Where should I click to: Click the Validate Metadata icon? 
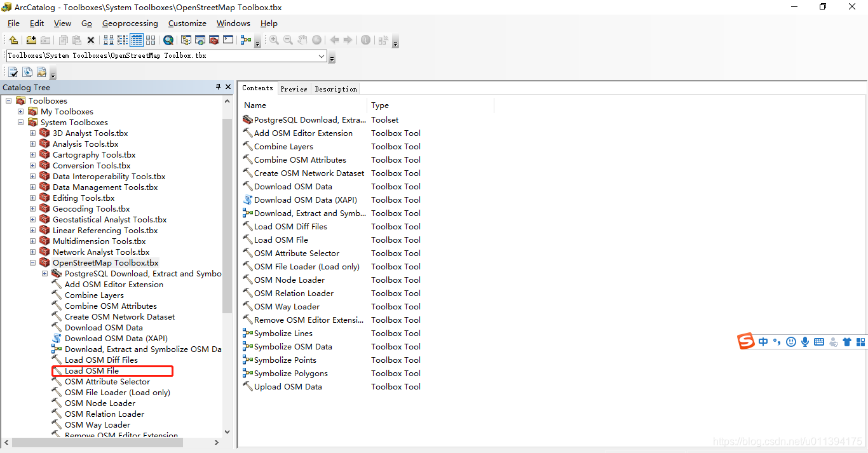[x=13, y=72]
